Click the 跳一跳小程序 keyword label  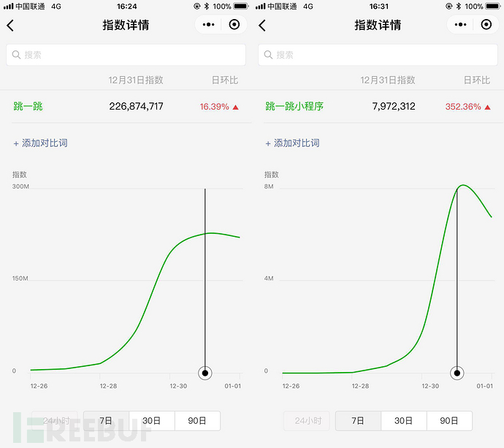click(294, 106)
